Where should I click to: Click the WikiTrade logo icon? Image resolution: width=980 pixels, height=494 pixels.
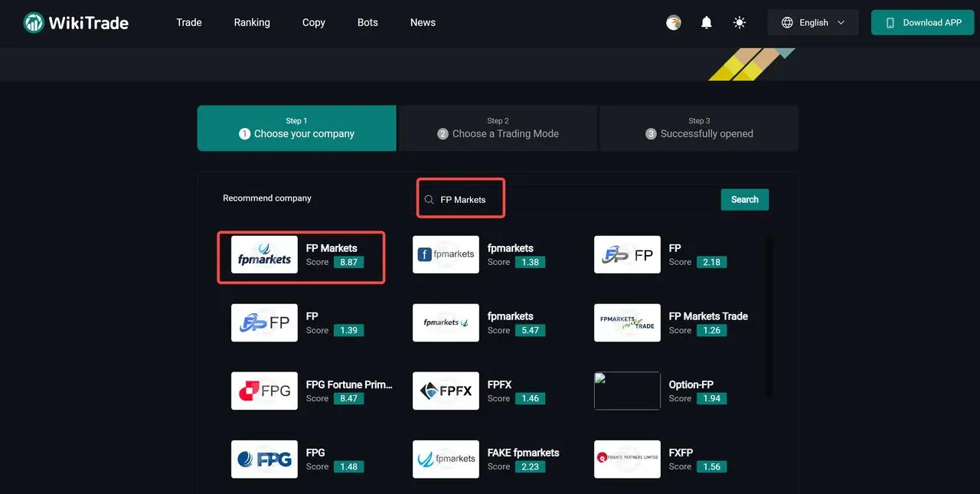point(34,22)
